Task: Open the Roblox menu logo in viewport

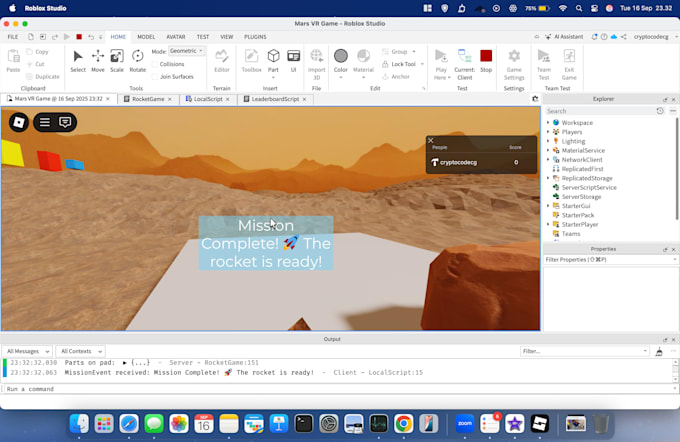Action: point(19,122)
